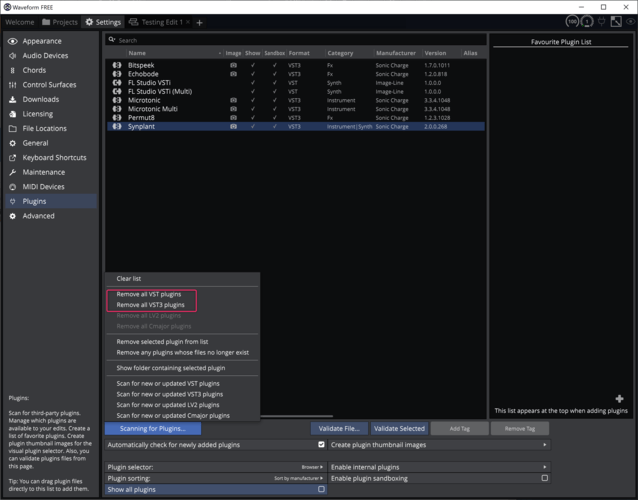Screen dimensions: 638x500
Task: Open Appearance settings via eye icon
Action: (x=13, y=41)
